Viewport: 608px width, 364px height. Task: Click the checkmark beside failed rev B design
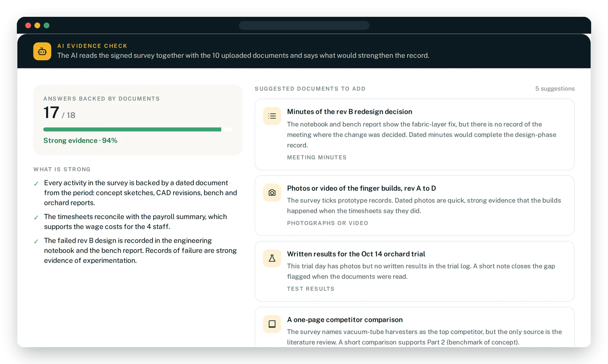point(36,241)
